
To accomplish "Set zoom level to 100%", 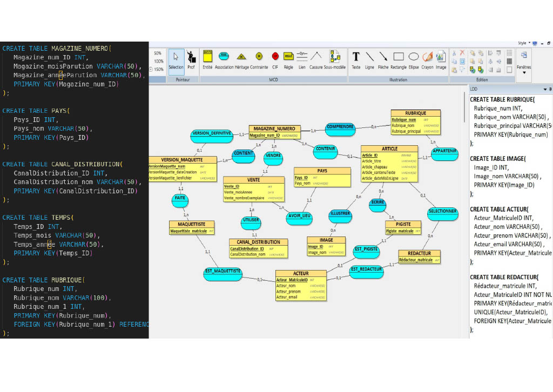I will [x=159, y=62].
